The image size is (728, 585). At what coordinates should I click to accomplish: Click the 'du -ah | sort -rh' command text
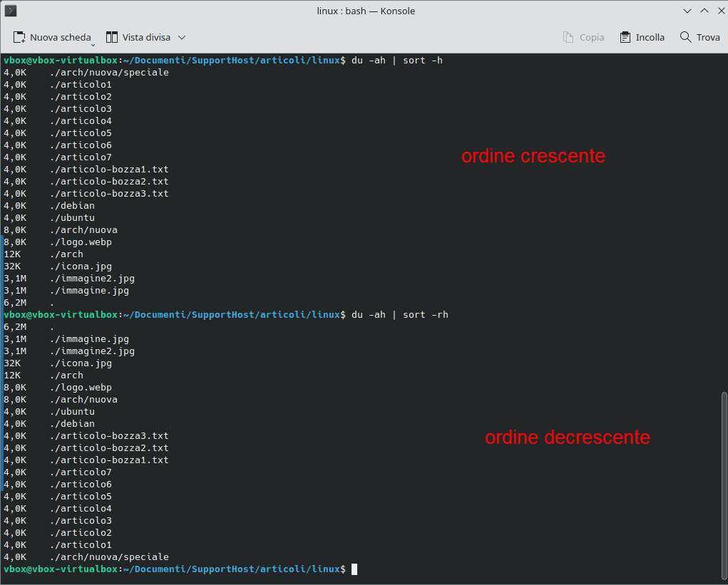400,314
